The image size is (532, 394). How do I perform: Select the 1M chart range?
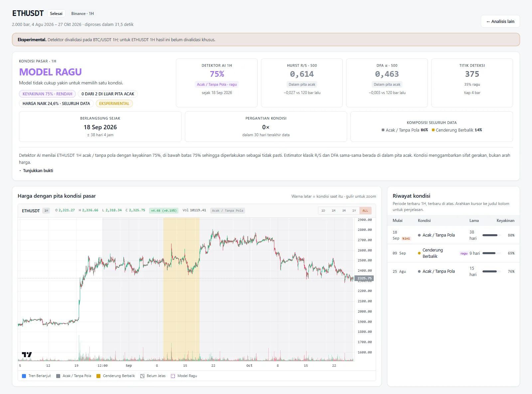click(x=333, y=211)
